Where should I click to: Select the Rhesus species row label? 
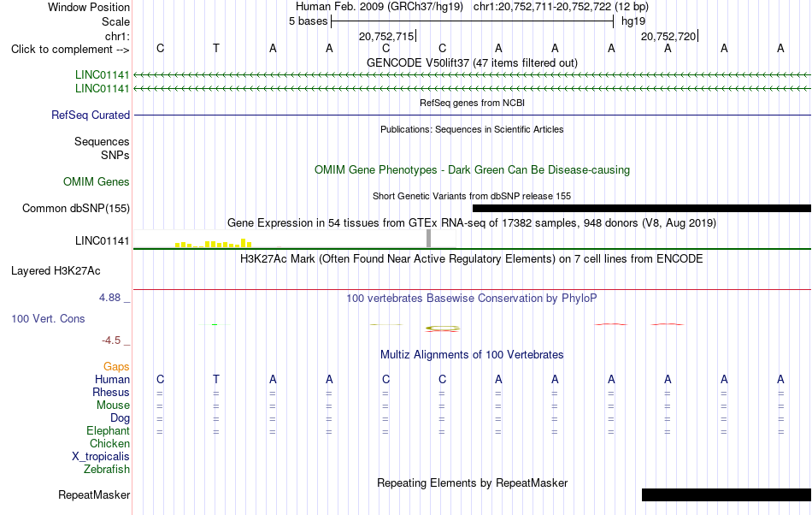pyautogui.click(x=111, y=392)
